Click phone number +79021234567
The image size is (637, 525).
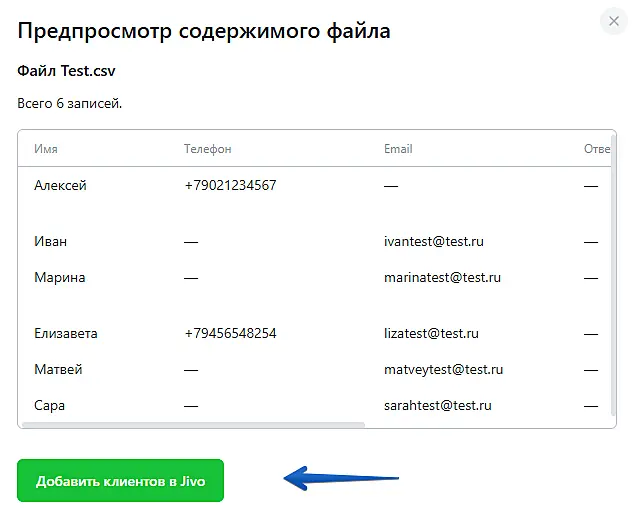pyautogui.click(x=230, y=185)
